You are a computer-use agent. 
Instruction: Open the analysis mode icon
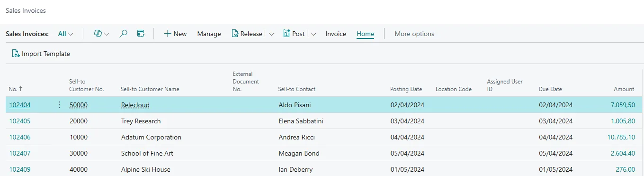[98, 34]
